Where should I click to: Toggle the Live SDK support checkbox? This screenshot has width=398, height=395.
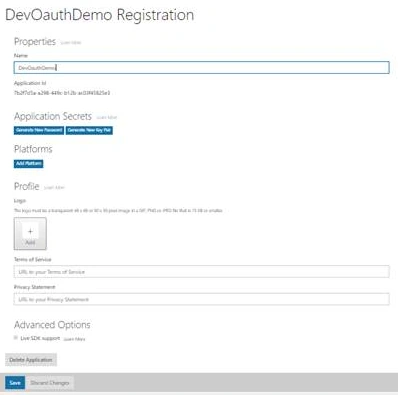tap(16, 338)
